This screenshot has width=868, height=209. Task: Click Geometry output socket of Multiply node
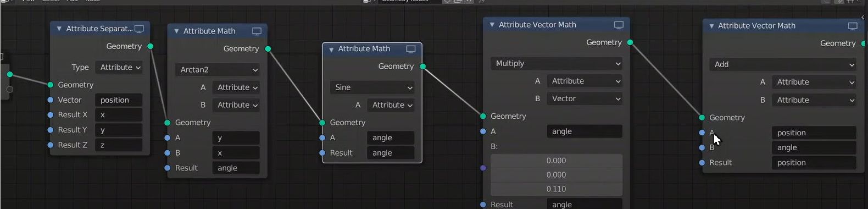pos(630,42)
